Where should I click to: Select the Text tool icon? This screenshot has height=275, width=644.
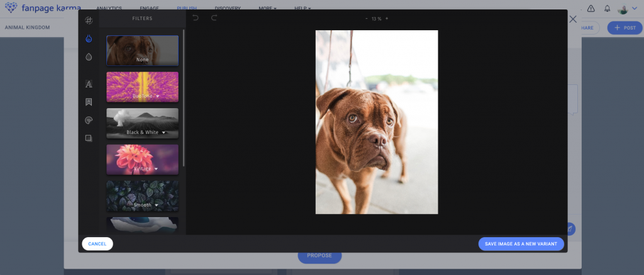point(89,84)
